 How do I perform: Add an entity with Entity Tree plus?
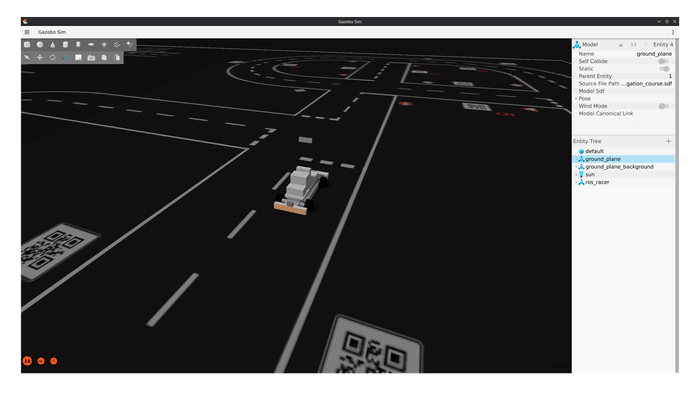tap(668, 141)
